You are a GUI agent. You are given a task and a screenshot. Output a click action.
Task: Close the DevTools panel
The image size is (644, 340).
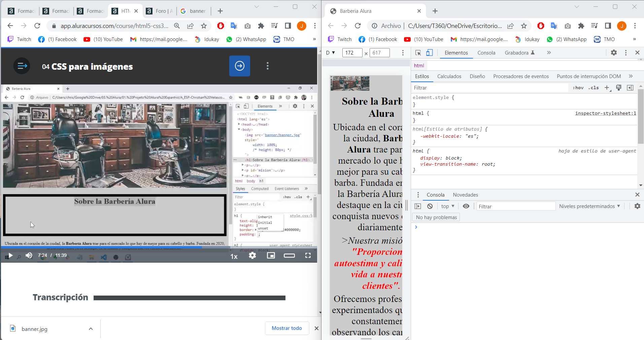[637, 53]
